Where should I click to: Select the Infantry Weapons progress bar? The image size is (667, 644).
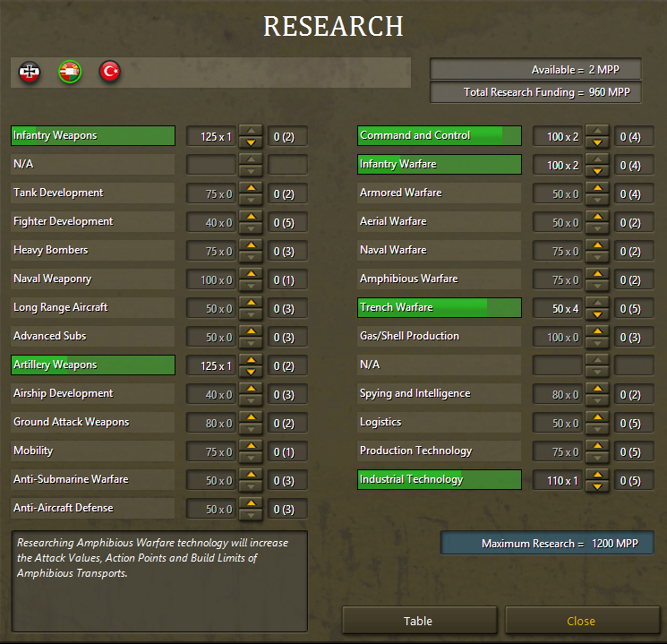tap(93, 136)
